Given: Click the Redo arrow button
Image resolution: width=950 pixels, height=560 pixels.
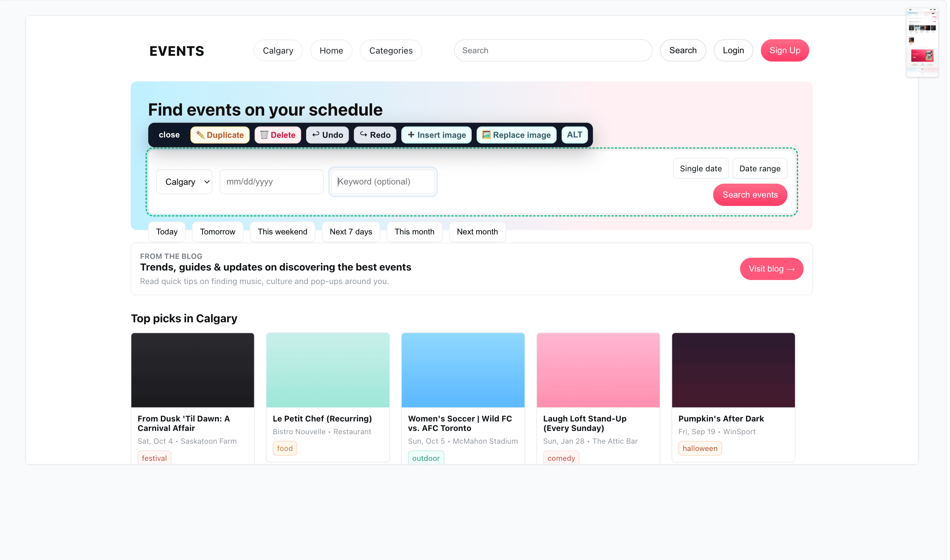Looking at the screenshot, I should [x=376, y=135].
